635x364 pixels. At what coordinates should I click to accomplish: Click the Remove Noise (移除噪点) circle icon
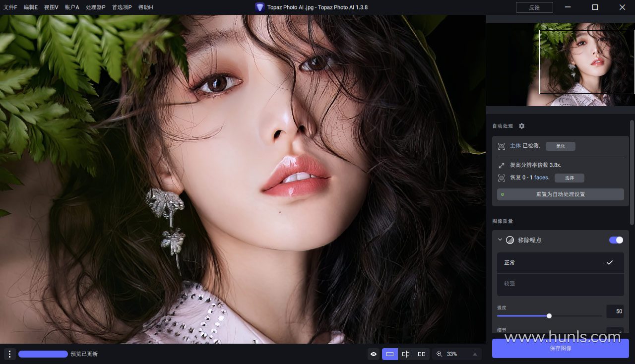tap(510, 240)
